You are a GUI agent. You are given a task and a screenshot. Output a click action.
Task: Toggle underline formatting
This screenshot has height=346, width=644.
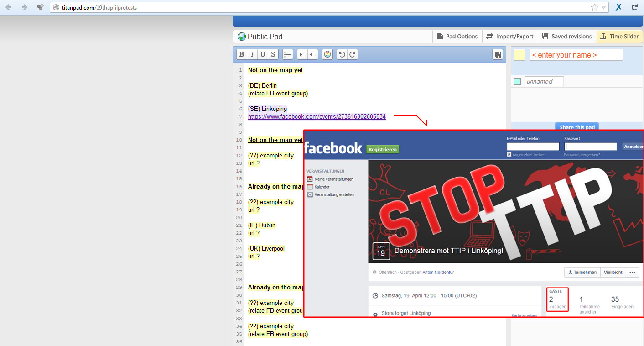click(x=263, y=55)
